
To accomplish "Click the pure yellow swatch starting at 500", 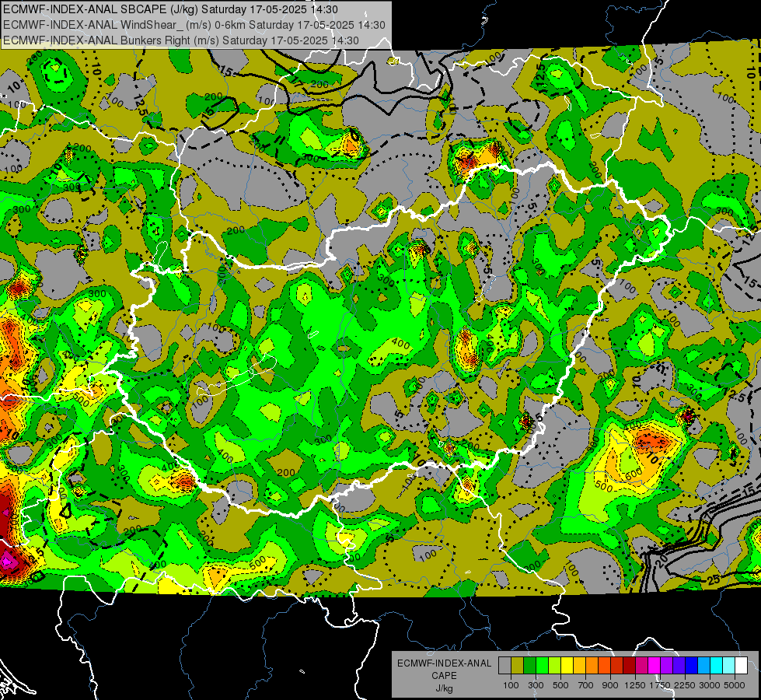I will coord(567,665).
